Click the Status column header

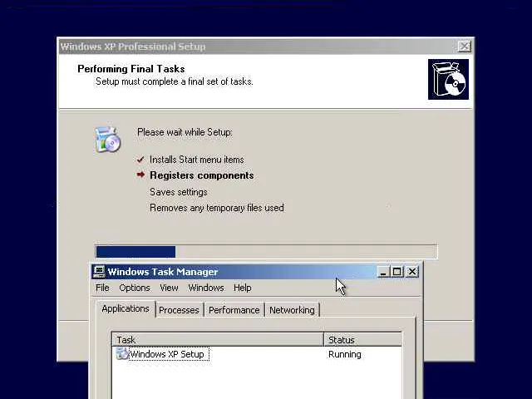click(x=362, y=340)
